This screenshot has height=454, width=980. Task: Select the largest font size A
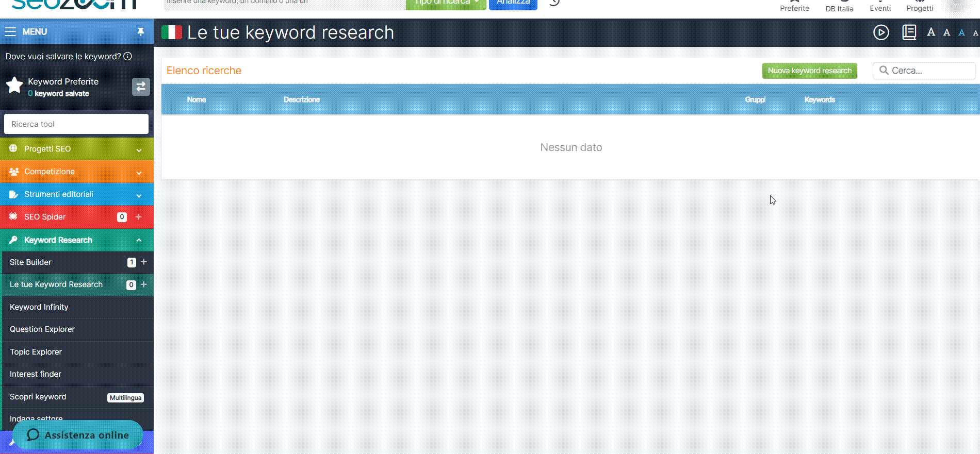coord(931,32)
